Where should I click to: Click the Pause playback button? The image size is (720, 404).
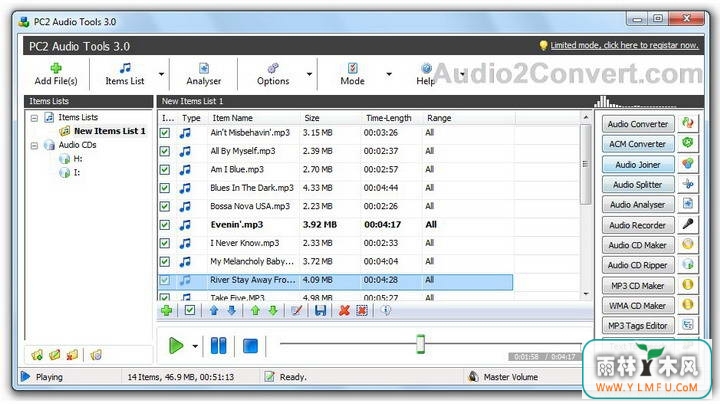219,346
